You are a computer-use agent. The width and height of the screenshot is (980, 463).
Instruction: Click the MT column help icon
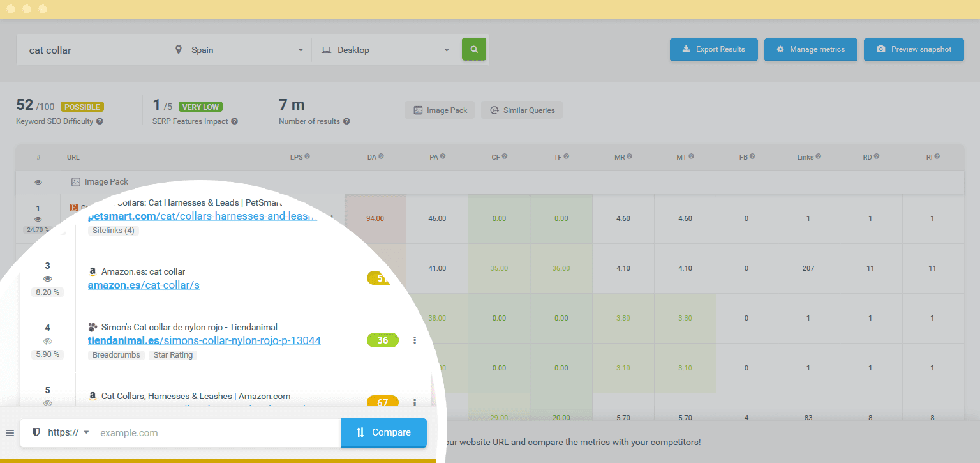[x=691, y=156]
